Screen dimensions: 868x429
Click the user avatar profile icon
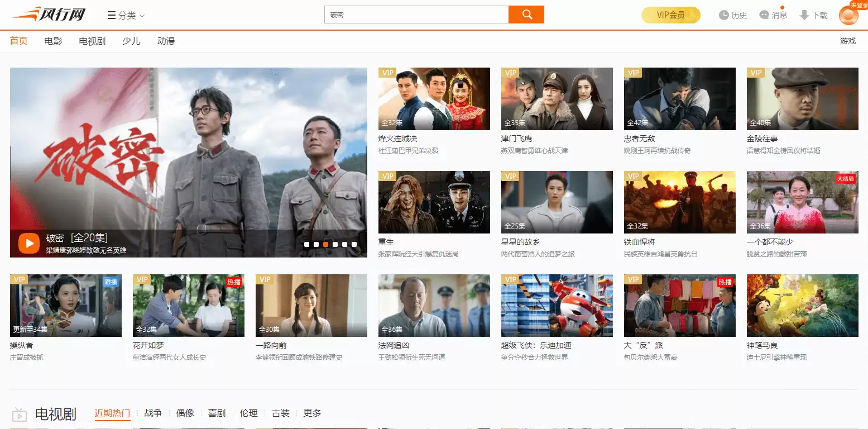click(848, 15)
